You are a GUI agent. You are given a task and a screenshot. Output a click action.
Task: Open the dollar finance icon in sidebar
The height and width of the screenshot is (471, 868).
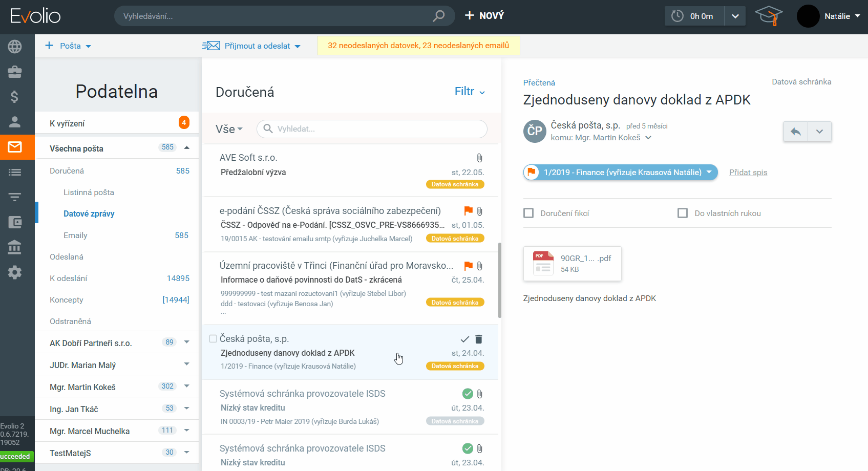[15, 97]
